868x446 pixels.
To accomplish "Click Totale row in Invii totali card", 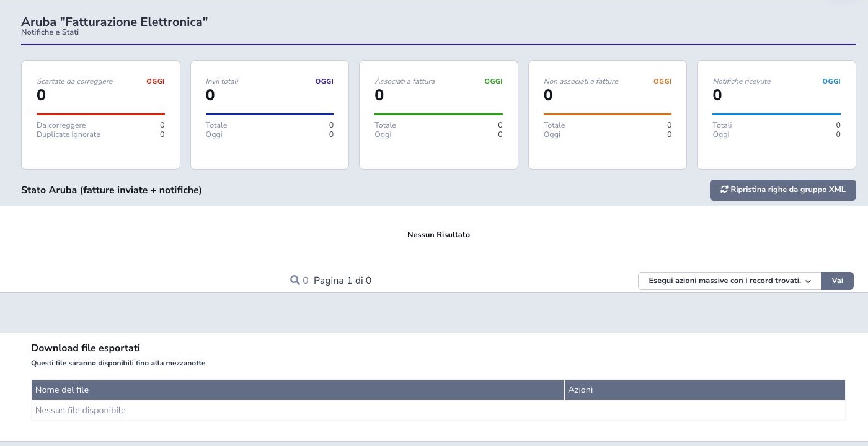I will 270,125.
